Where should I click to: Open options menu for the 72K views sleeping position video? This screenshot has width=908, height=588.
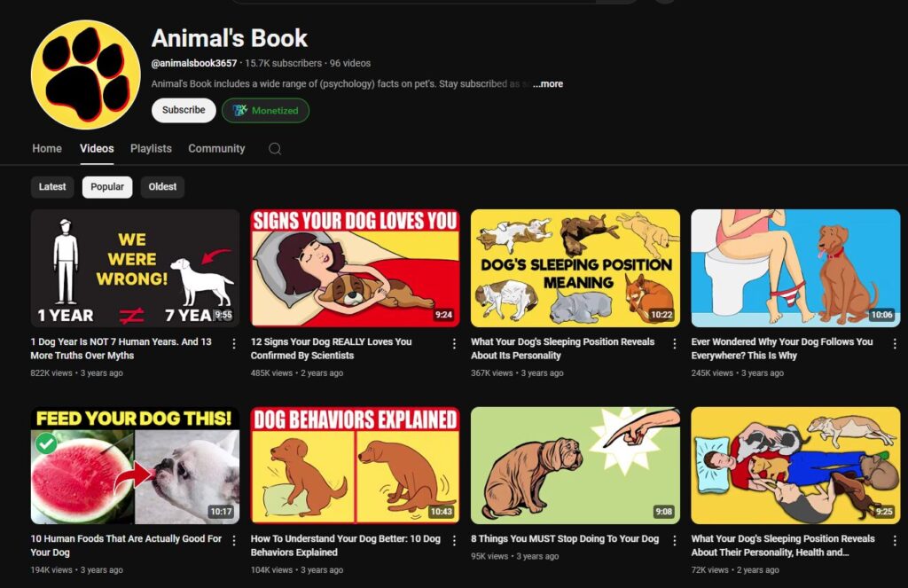[895, 540]
